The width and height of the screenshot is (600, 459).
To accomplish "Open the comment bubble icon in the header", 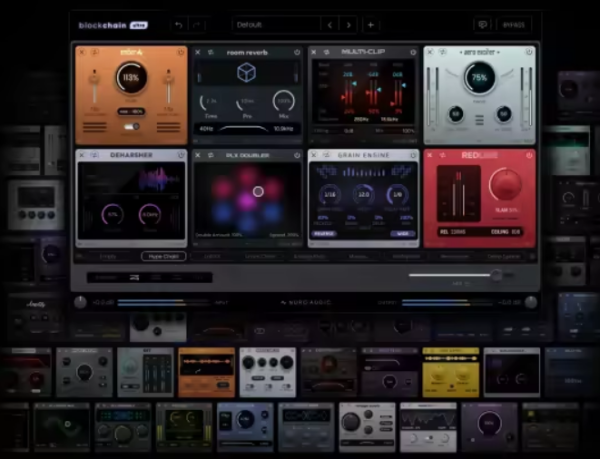I will tap(482, 24).
